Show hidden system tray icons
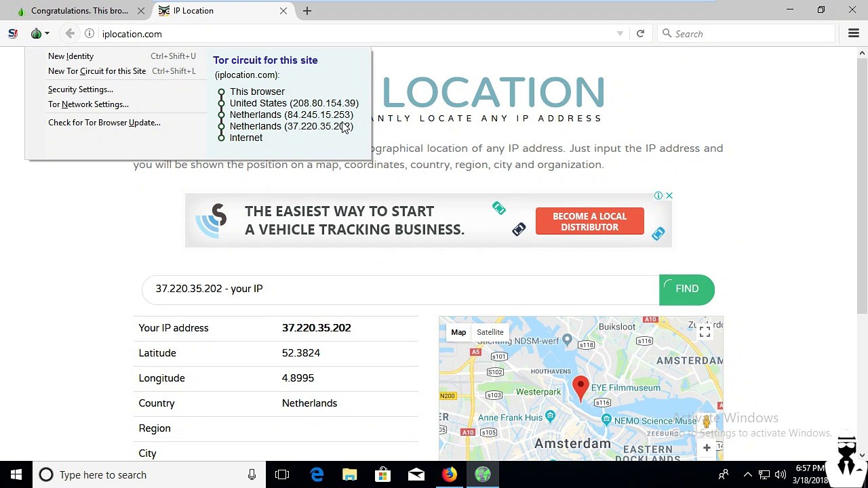This screenshot has width=868, height=488. (x=747, y=474)
